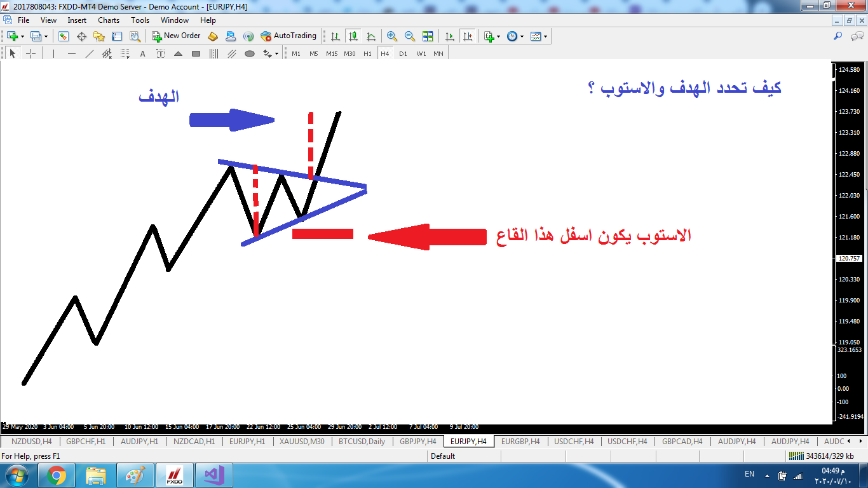This screenshot has width=868, height=488.
Task: Select the cycle lines tool
Action: pyautogui.click(x=214, y=54)
